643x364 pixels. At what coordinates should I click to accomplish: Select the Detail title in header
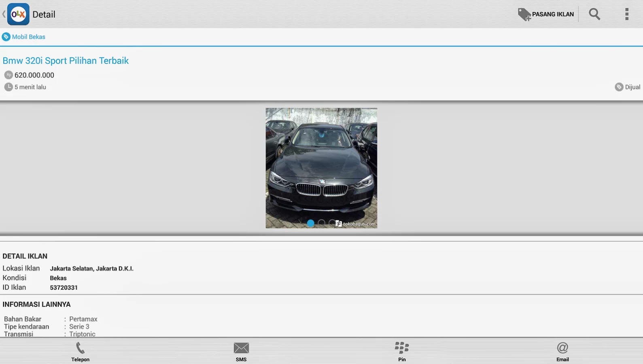tap(44, 15)
